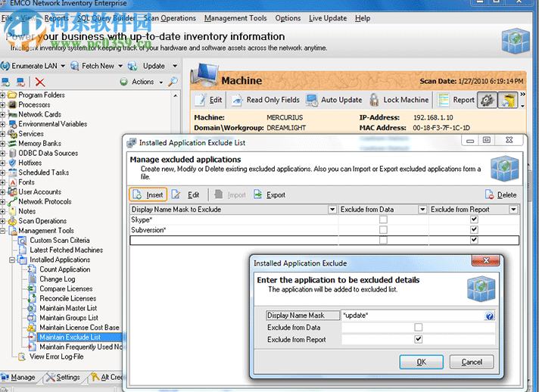Click the Export icon in Exclude List
539x392 pixels.
[258, 194]
